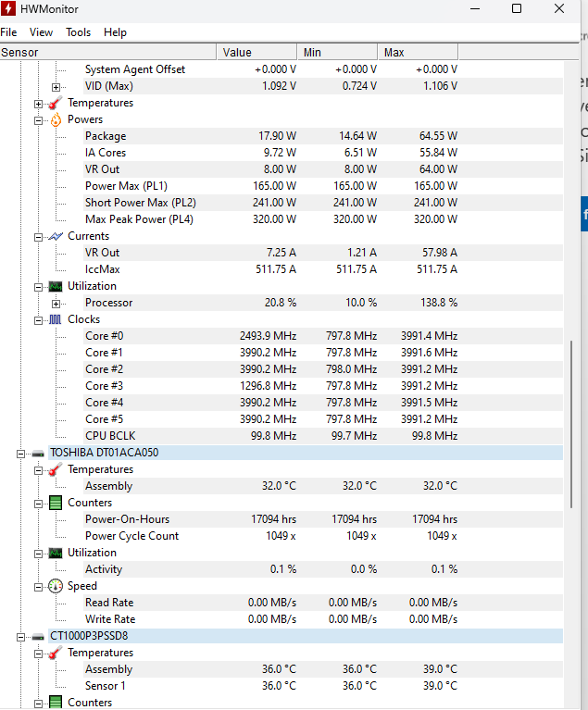Click the 64.55 W Package max value
This screenshot has height=710, width=588.
438,136
